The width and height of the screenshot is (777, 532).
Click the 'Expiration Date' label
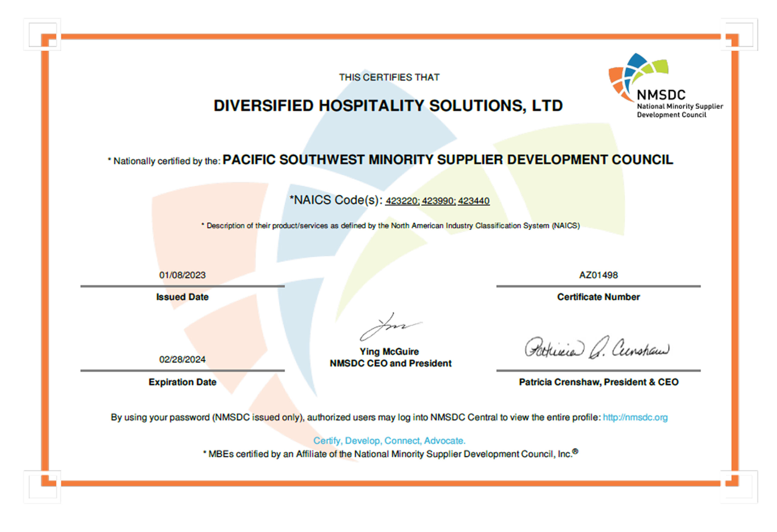point(182,382)
